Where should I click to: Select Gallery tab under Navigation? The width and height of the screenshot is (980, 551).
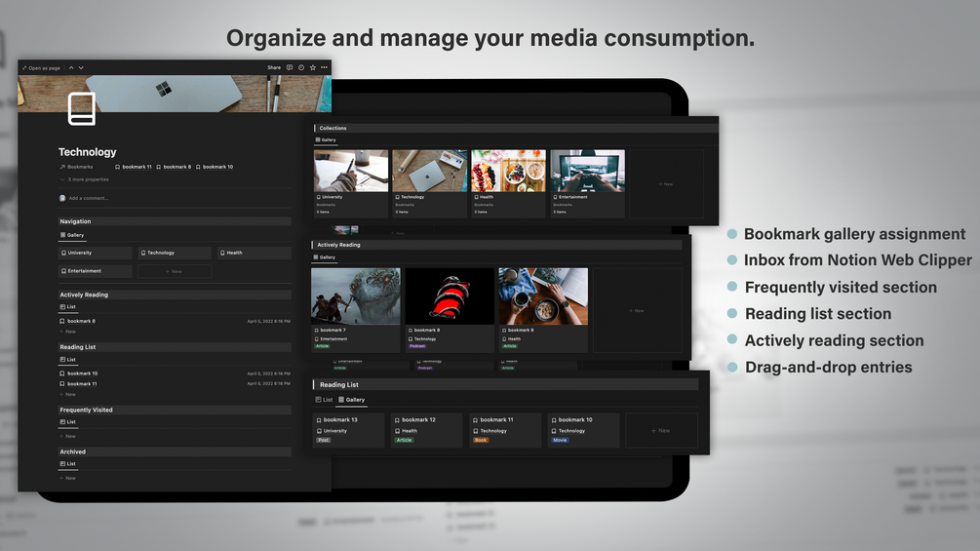[x=72, y=235]
